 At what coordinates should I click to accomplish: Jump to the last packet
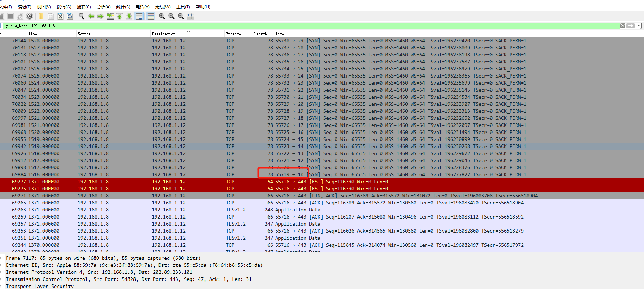(x=129, y=16)
